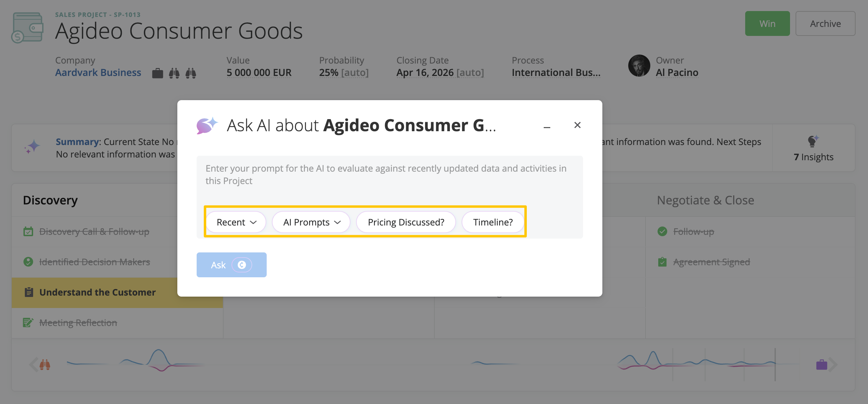Toggle the Agreement Signed check icon
Screen dimensions: 868x404
[662, 262]
